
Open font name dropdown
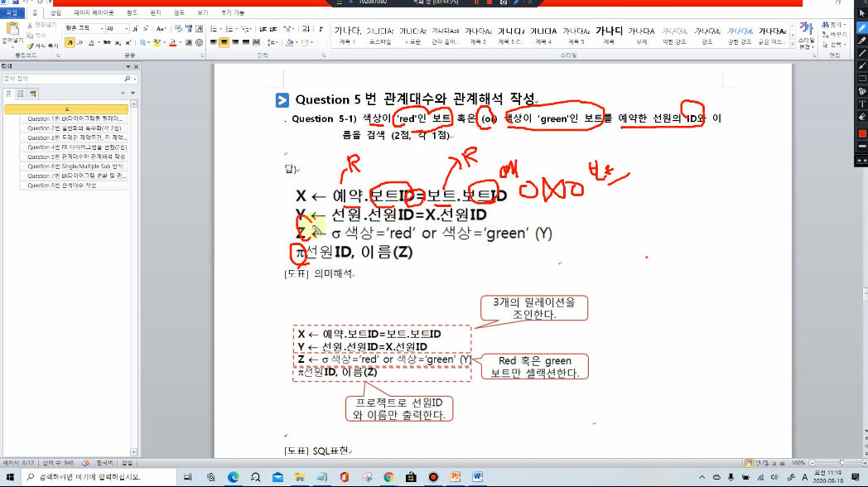pos(102,28)
